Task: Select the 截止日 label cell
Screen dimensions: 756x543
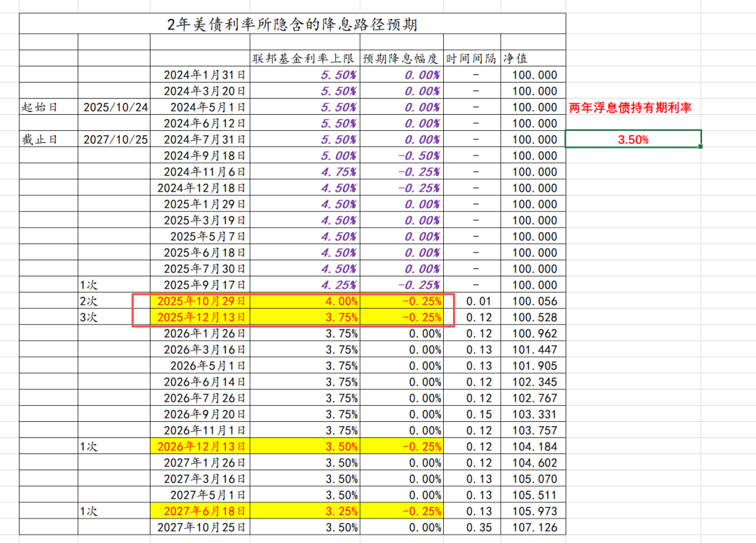Action: click(48, 139)
